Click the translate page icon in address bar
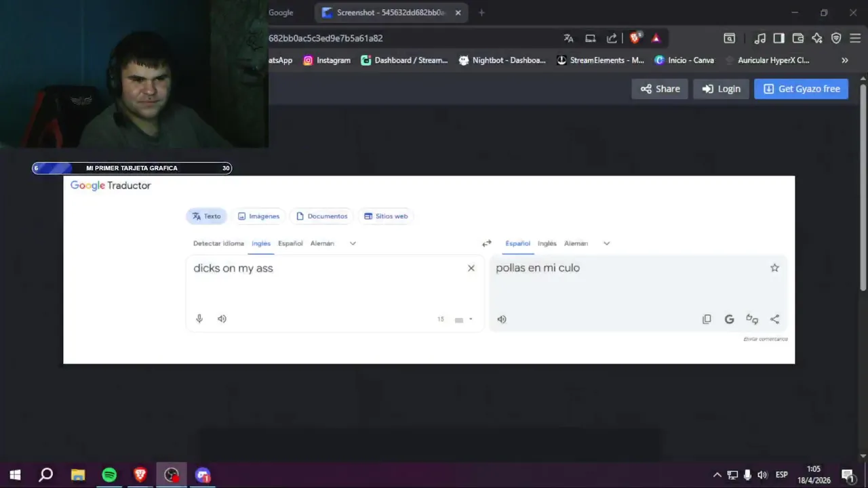The width and height of the screenshot is (868, 488). pyautogui.click(x=568, y=38)
